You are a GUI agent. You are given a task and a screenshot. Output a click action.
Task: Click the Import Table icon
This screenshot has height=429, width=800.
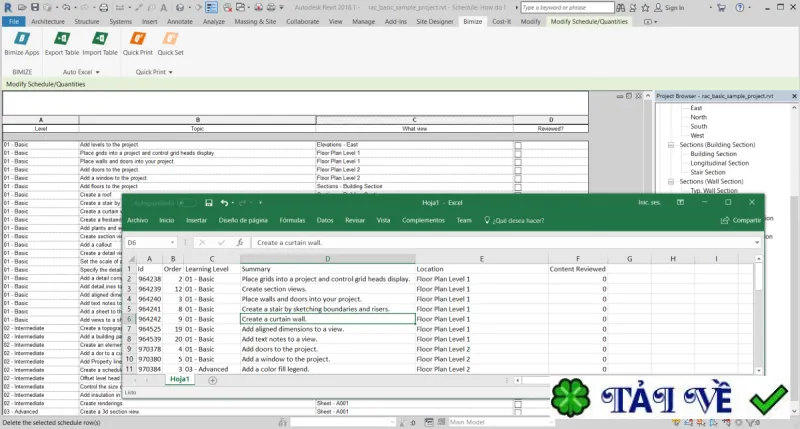(x=100, y=43)
